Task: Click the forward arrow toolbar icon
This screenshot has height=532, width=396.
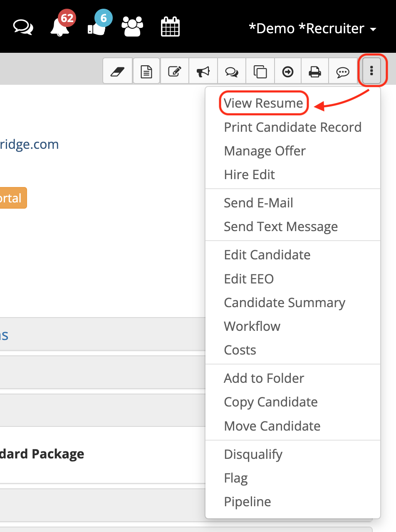Action: pyautogui.click(x=287, y=71)
